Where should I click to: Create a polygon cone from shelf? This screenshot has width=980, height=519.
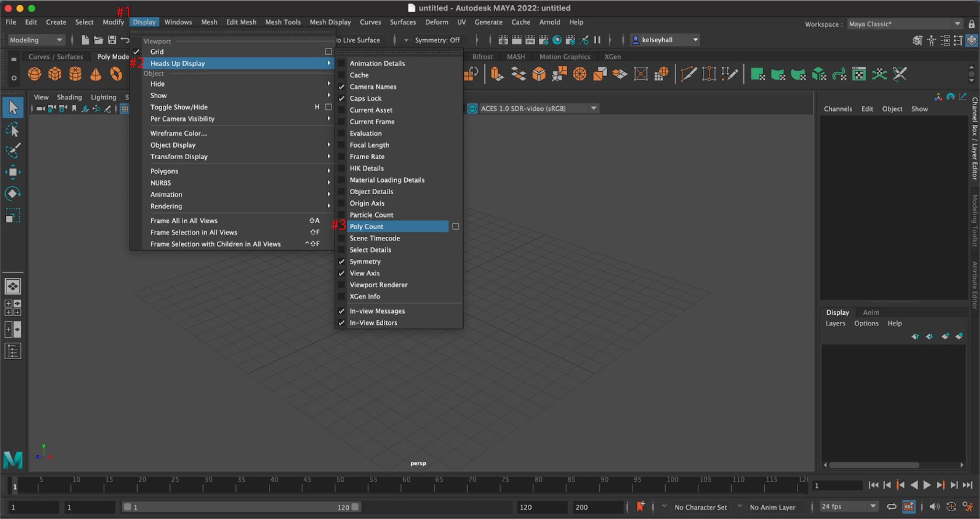pyautogui.click(x=96, y=74)
